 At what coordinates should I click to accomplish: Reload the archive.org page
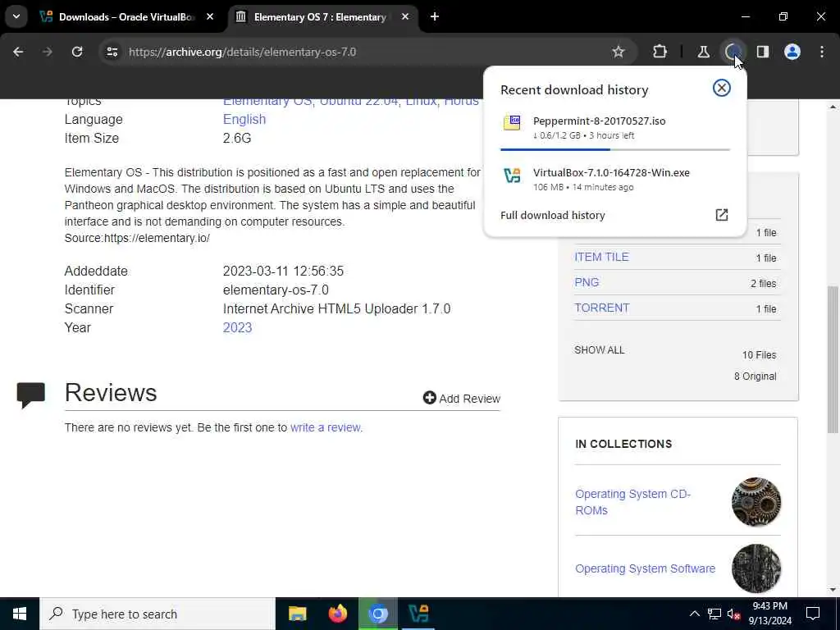(77, 52)
